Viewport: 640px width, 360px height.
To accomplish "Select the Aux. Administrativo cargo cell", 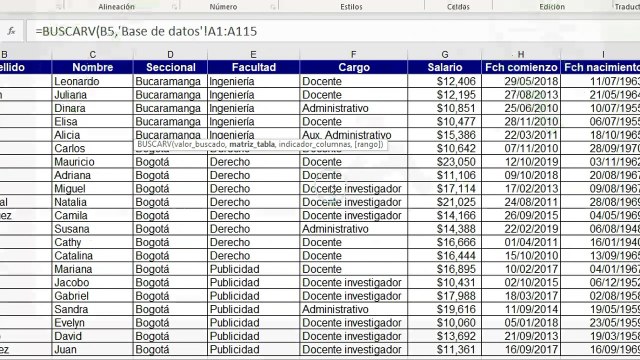I will tap(353, 135).
